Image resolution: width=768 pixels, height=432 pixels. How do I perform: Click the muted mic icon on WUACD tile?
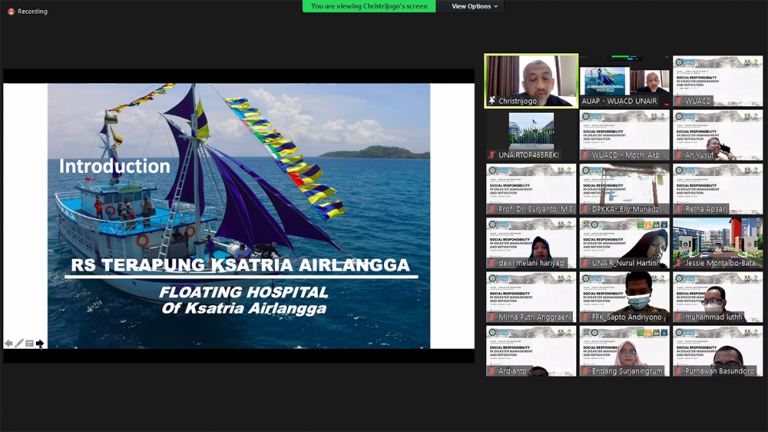pyautogui.click(x=679, y=101)
